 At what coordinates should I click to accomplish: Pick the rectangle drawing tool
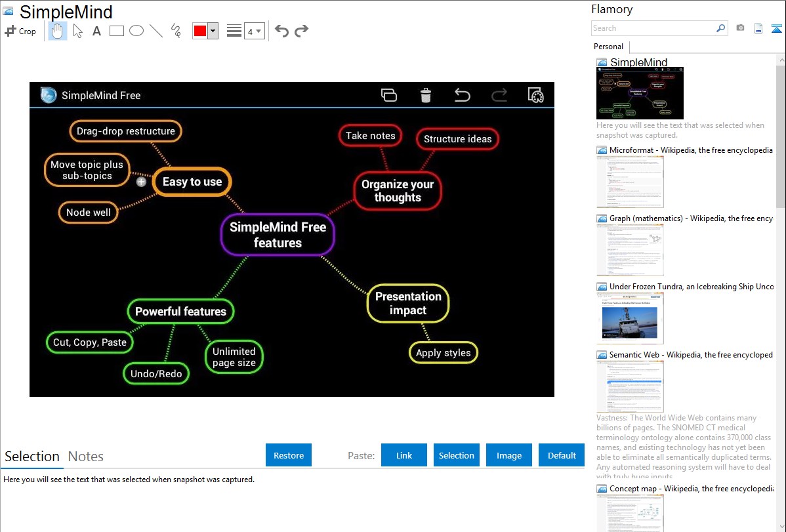click(x=116, y=31)
